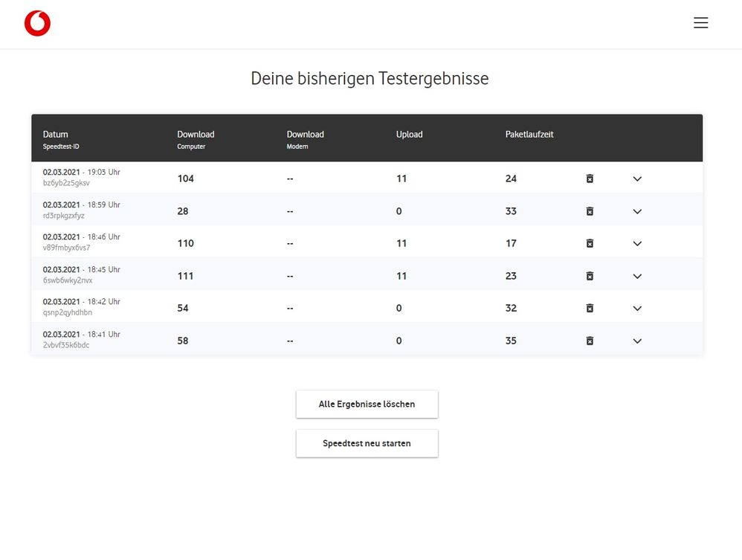Expand details for test v89fmbyx6vs7
The width and height of the screenshot is (742, 560).
[637, 243]
